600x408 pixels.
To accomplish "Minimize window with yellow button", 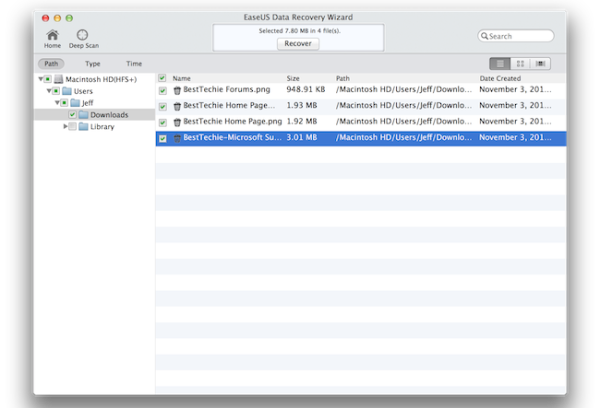I will tap(57, 18).
